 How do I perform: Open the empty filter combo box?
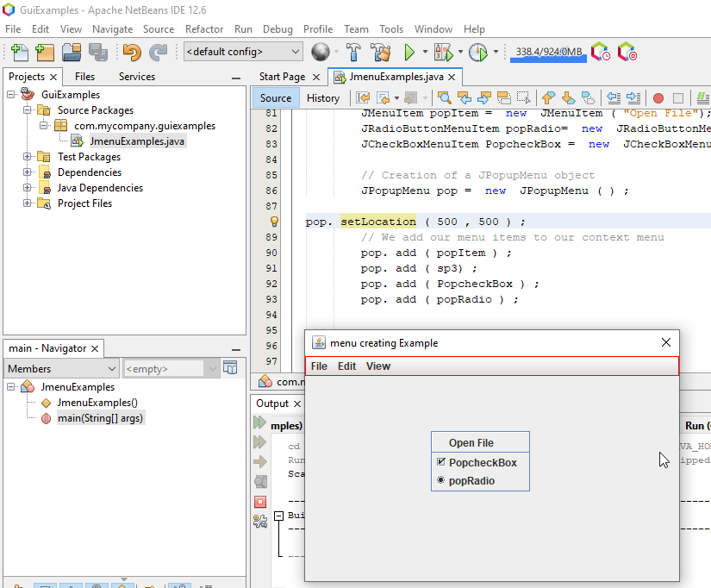point(171,368)
